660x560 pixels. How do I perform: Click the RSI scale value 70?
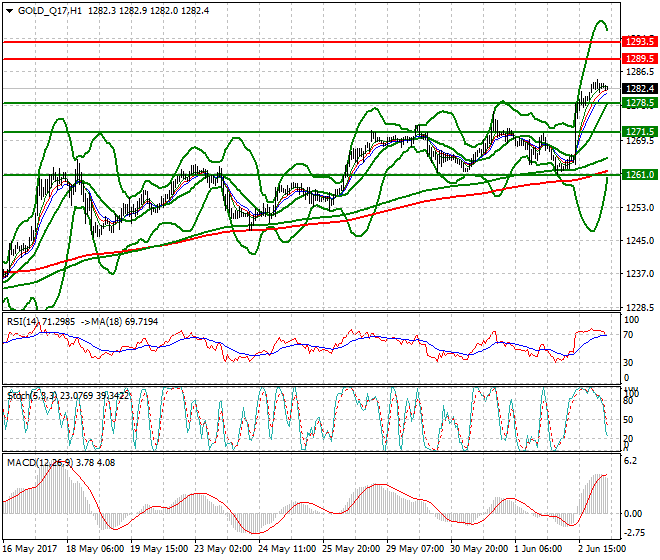tap(628, 335)
